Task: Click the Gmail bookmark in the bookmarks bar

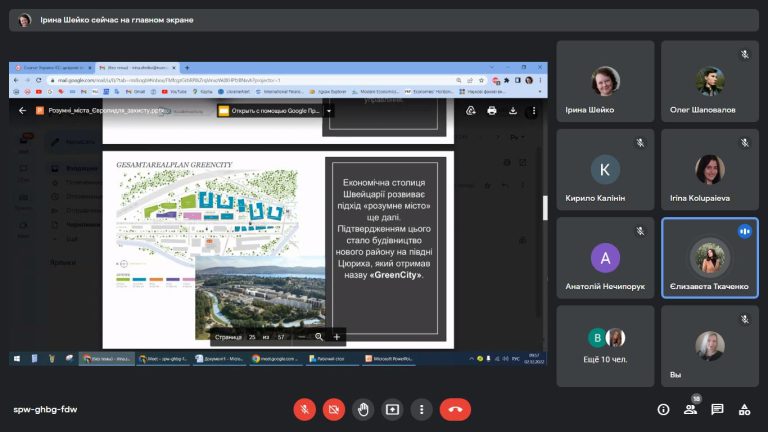Action: point(136,92)
